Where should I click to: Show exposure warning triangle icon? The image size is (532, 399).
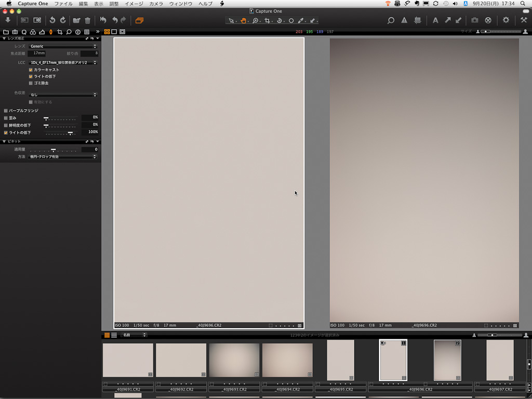[404, 20]
